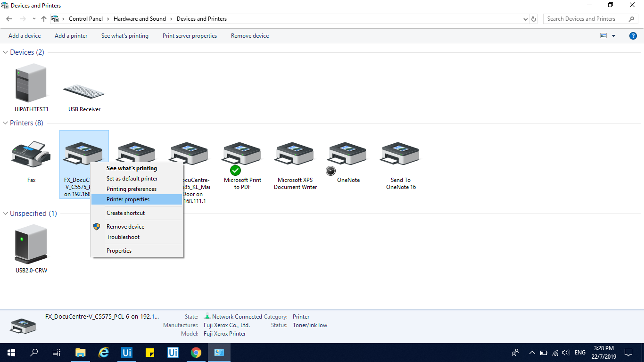The image size is (644, 362).
Task: Open the Windows Start menu
Action: (x=11, y=352)
